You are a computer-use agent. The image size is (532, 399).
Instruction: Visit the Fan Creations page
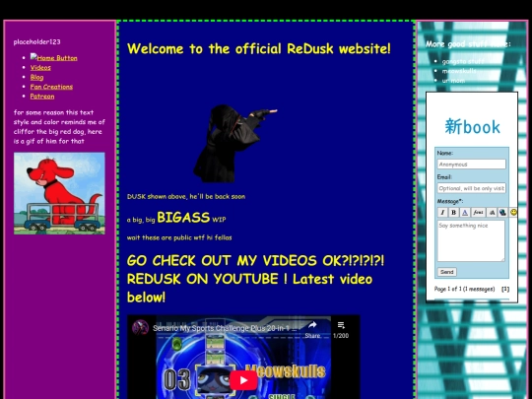click(x=51, y=87)
